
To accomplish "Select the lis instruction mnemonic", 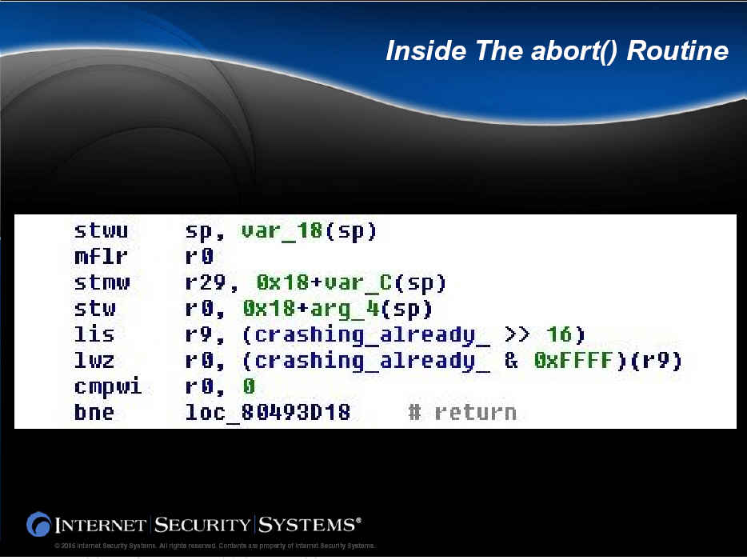I will (x=94, y=334).
